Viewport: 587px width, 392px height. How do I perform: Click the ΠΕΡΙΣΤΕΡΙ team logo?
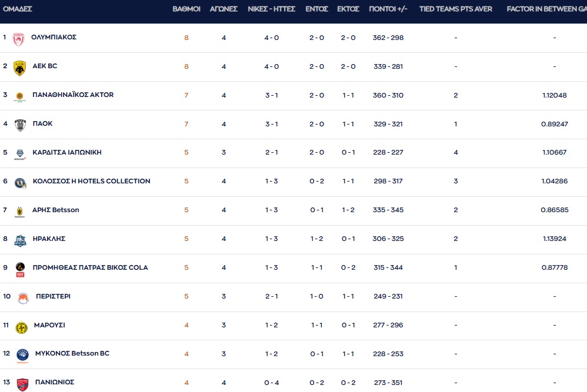pyautogui.click(x=23, y=298)
